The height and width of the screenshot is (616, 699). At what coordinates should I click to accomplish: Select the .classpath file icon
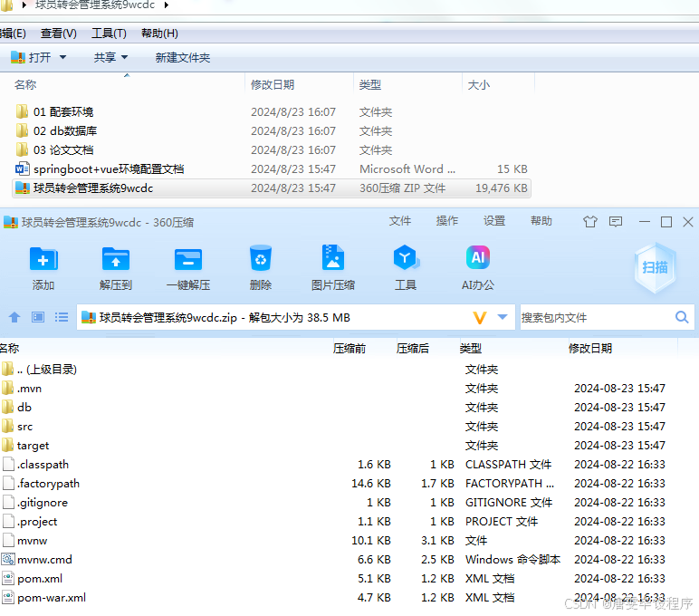click(x=8, y=465)
